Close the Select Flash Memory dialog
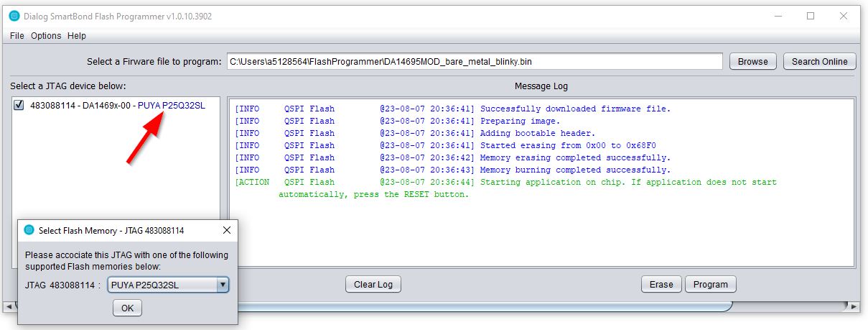868x330 pixels. [227, 230]
